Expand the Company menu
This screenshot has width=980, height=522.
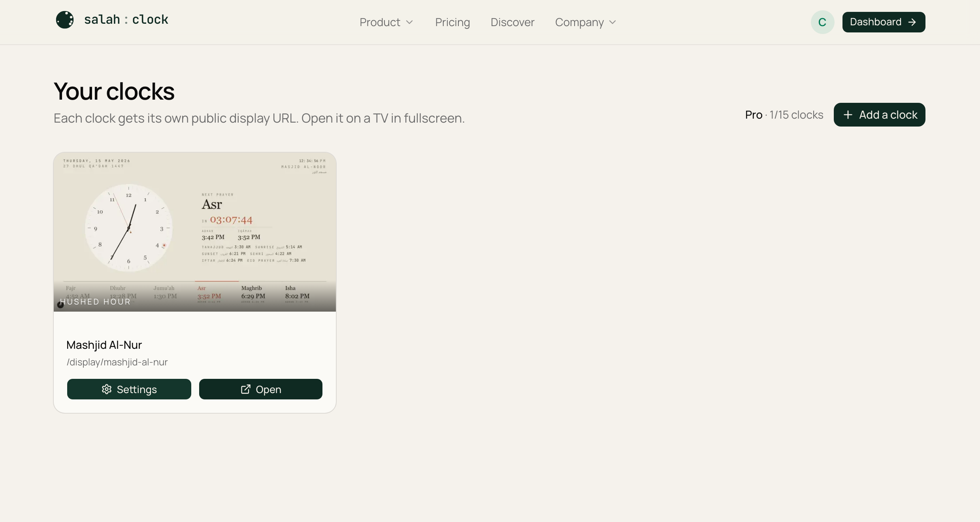point(585,22)
